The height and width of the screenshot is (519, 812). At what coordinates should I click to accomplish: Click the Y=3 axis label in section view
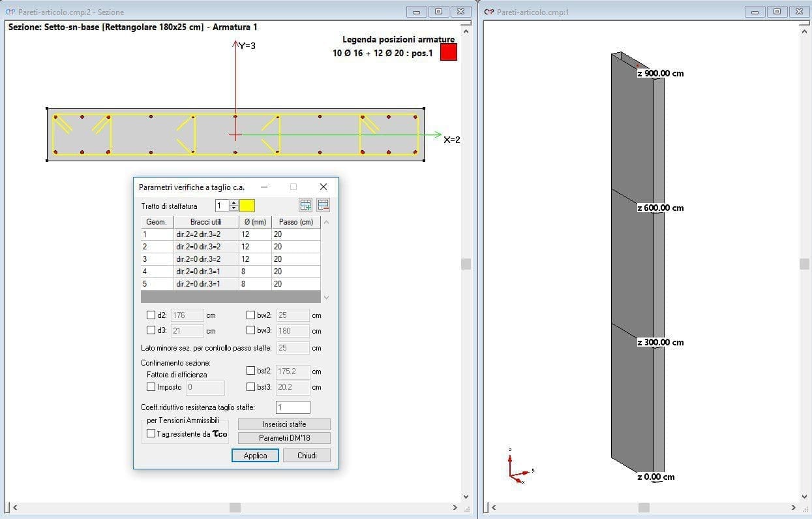point(247,46)
